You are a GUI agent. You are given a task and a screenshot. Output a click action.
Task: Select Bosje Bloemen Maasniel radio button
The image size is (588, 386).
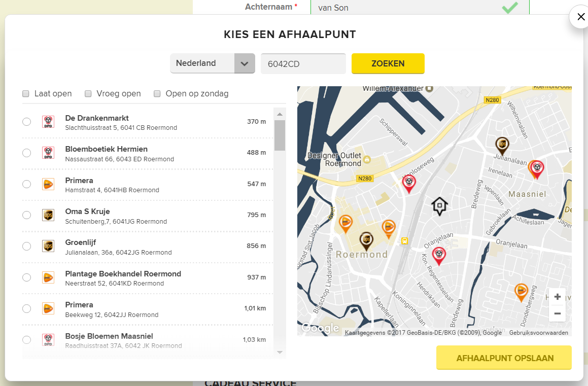click(26, 339)
